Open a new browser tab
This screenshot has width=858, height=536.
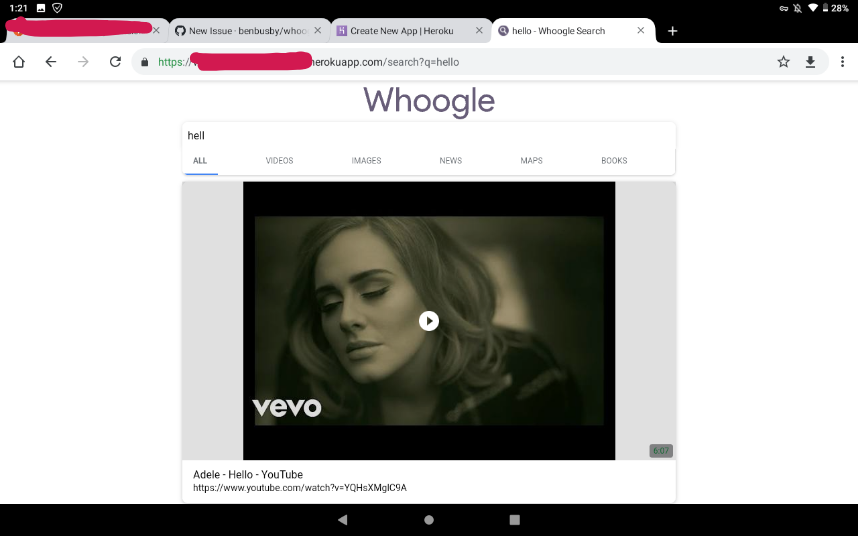coord(673,31)
